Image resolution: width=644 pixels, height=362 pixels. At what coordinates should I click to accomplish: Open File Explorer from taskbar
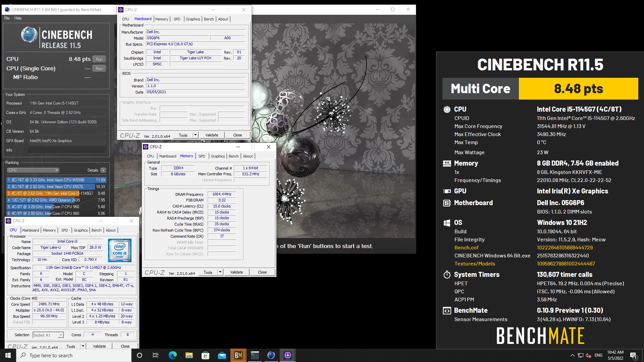tap(189, 355)
